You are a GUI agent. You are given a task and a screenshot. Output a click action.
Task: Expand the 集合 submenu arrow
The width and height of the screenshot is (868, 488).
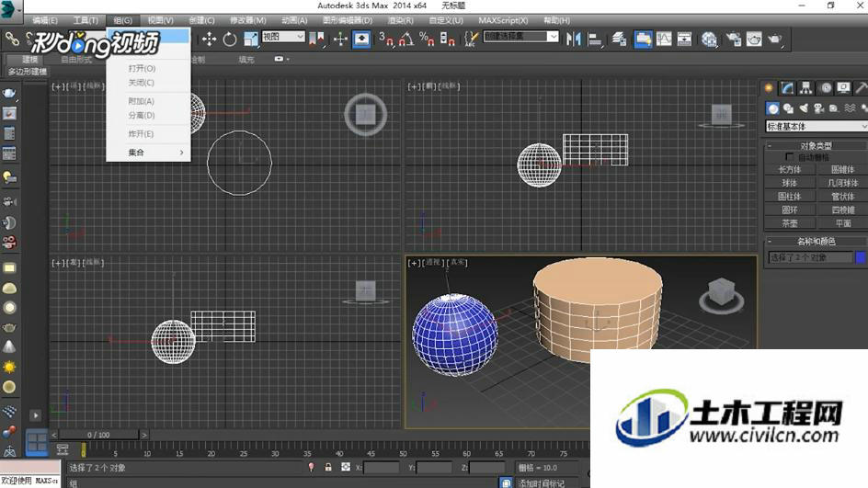181,153
